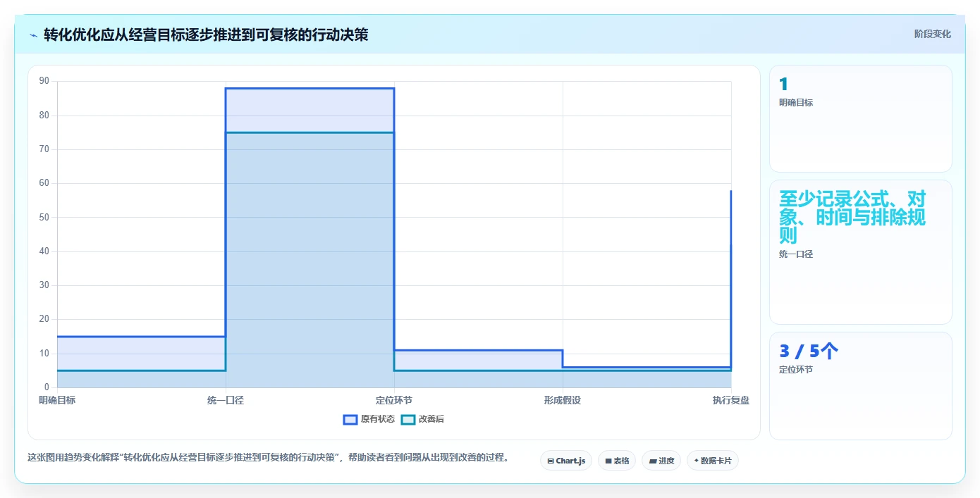Click the 原有状态 legend color box
Image resolution: width=980 pixels, height=498 pixels.
pyautogui.click(x=350, y=419)
